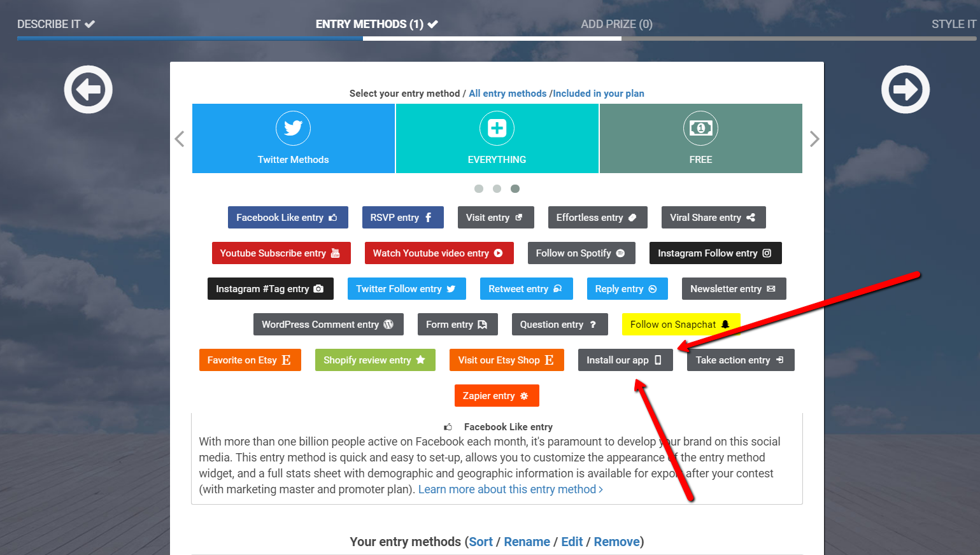Select the Question entry method

tap(560, 325)
